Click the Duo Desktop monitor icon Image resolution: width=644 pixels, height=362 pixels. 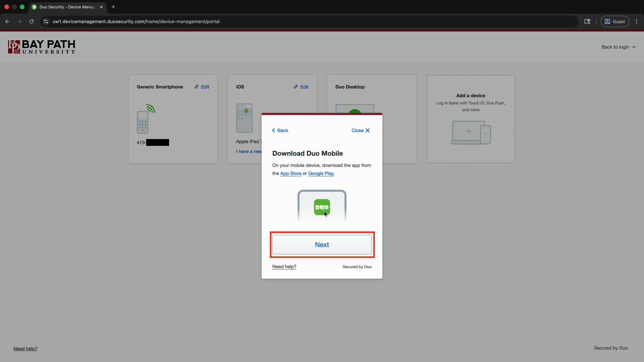[355, 109]
